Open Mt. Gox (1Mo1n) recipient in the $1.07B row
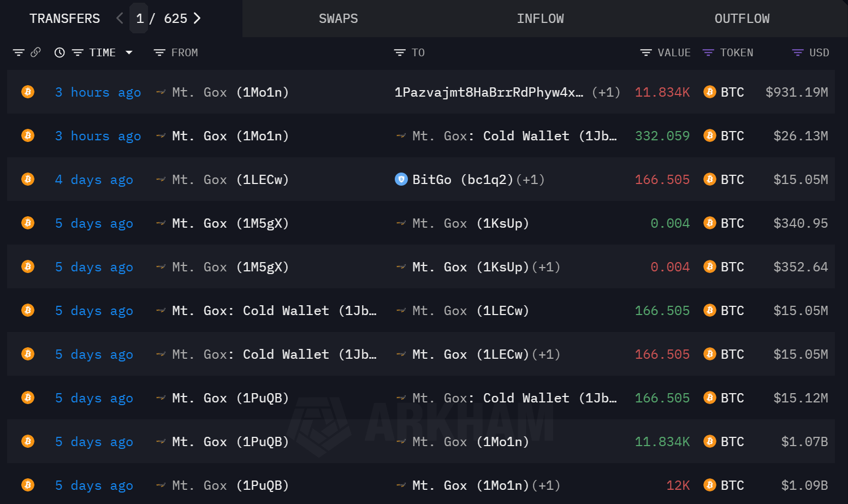Screen dimensions: 848x504 [x=470, y=442]
